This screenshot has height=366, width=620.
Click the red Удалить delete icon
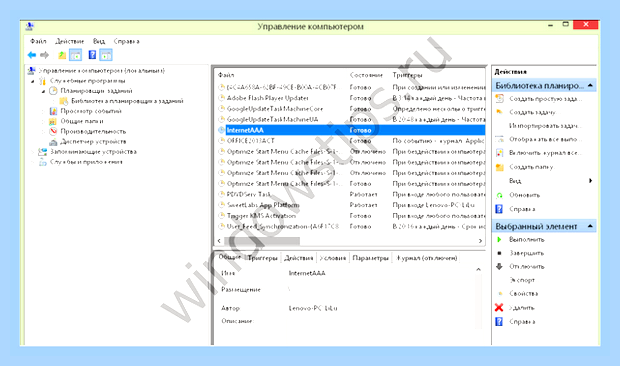tap(499, 308)
